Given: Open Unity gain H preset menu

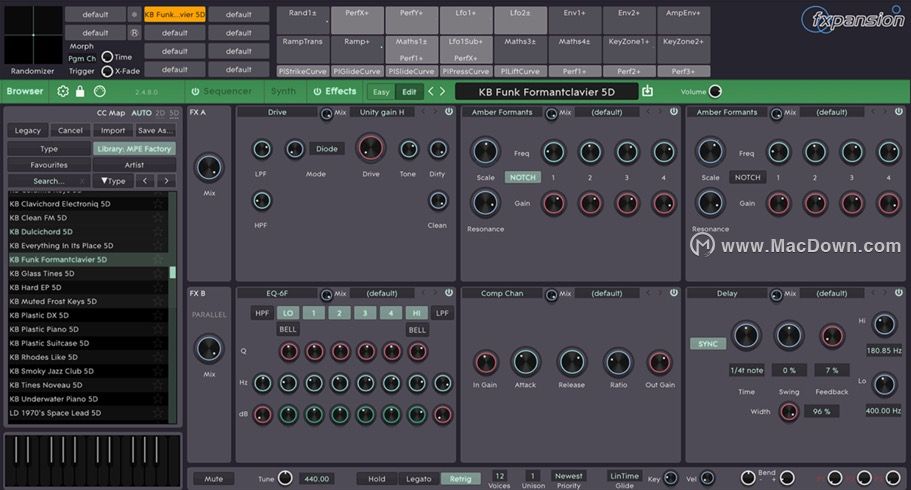Looking at the screenshot, I should [x=382, y=112].
